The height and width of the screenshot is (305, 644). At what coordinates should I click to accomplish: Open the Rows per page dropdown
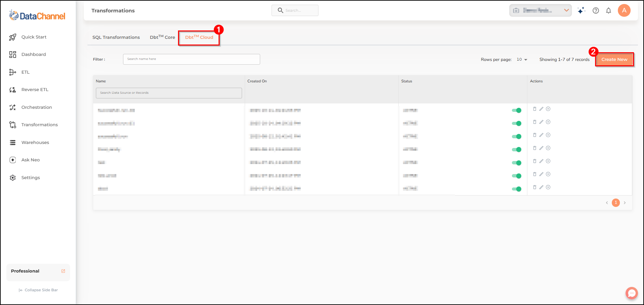pos(522,60)
